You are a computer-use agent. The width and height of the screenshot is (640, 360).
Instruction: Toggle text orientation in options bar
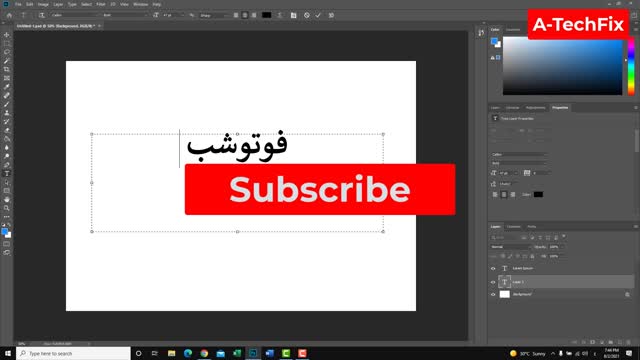pyautogui.click(x=42, y=15)
